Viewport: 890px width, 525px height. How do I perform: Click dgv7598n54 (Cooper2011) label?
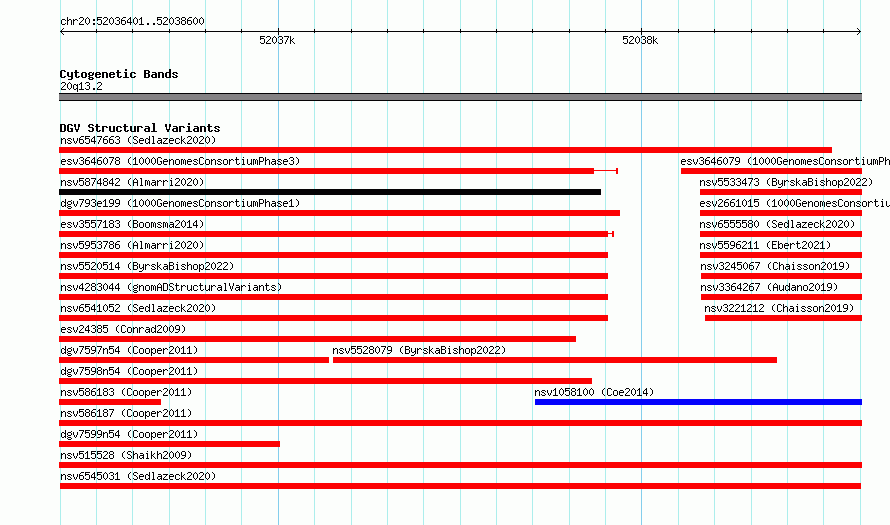[x=129, y=371]
